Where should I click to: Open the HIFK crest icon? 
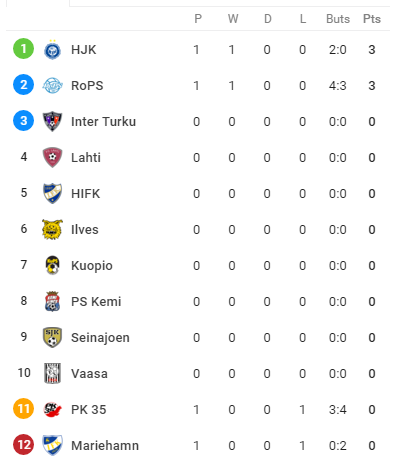click(52, 193)
